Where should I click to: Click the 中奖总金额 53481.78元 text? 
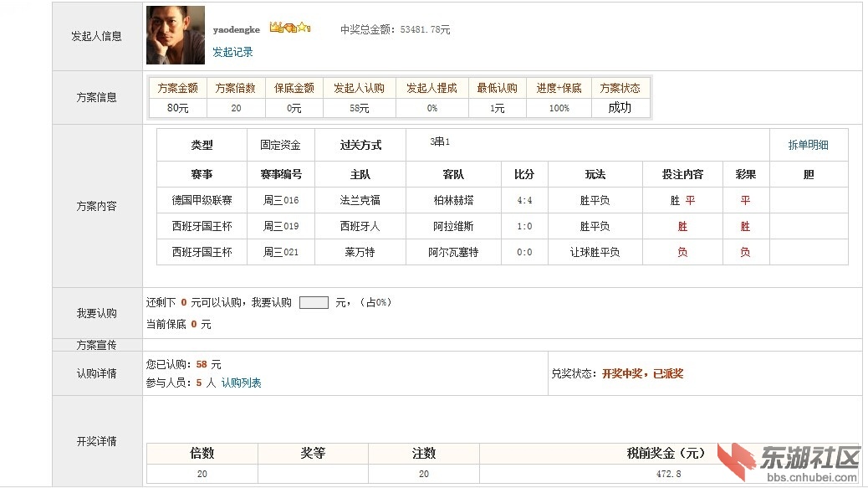(x=396, y=29)
